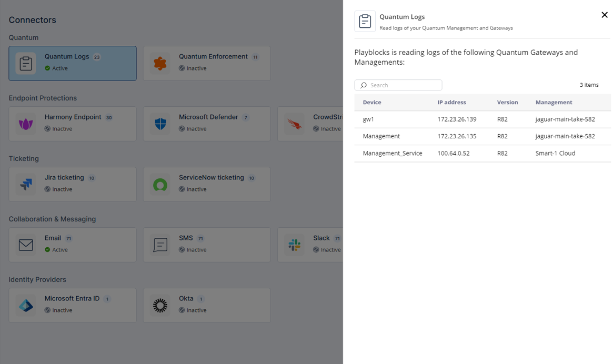Click the Inactive status icon on Harmony Endpoint
The image size is (613, 364).
47,129
